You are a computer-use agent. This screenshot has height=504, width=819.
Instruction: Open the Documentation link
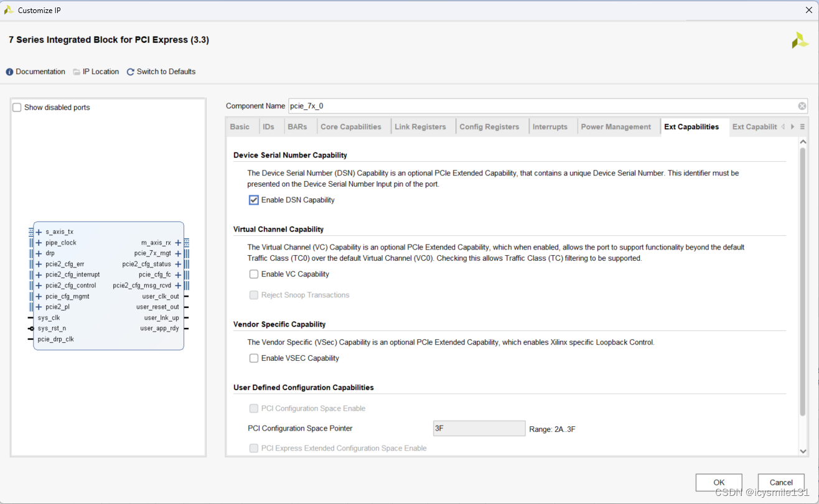click(40, 72)
